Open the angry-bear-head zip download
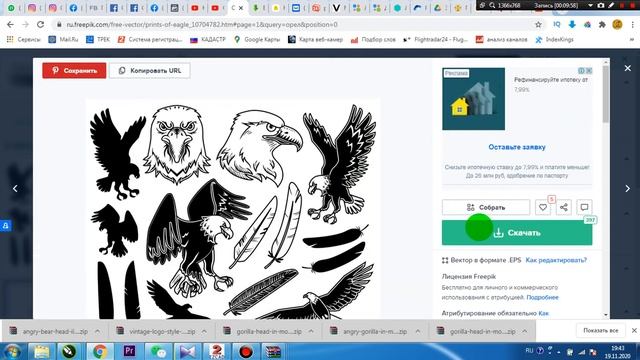Viewport: 640px width, 360px height. [49, 331]
